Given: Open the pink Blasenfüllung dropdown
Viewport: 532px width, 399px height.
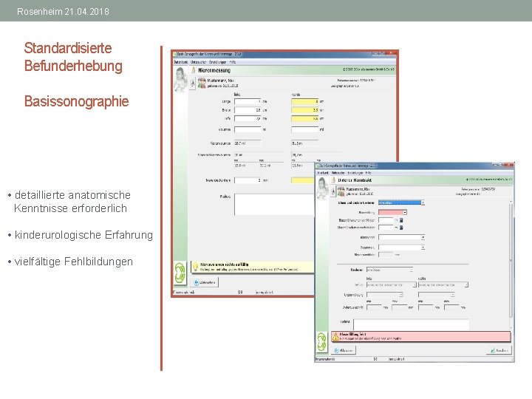Looking at the screenshot, I should coord(392,212).
